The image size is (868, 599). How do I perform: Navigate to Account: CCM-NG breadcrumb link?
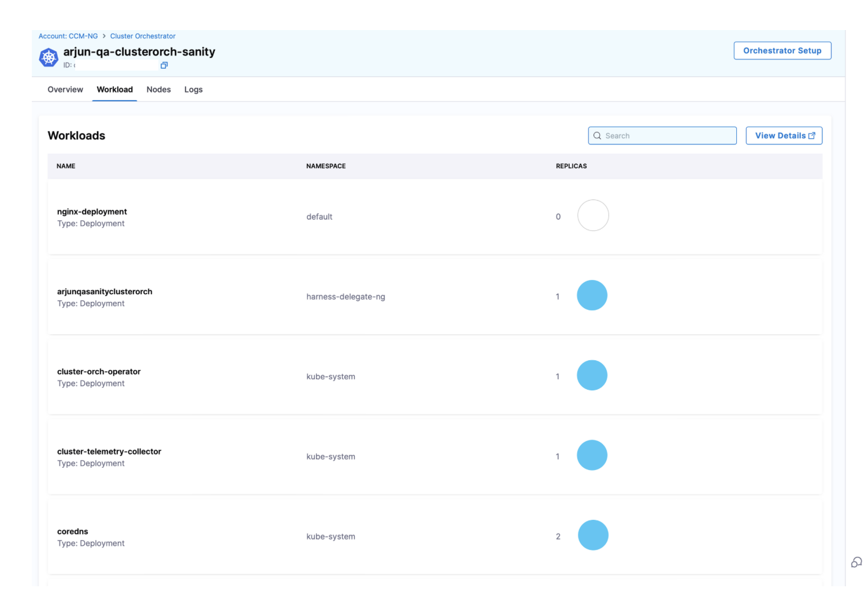68,36
